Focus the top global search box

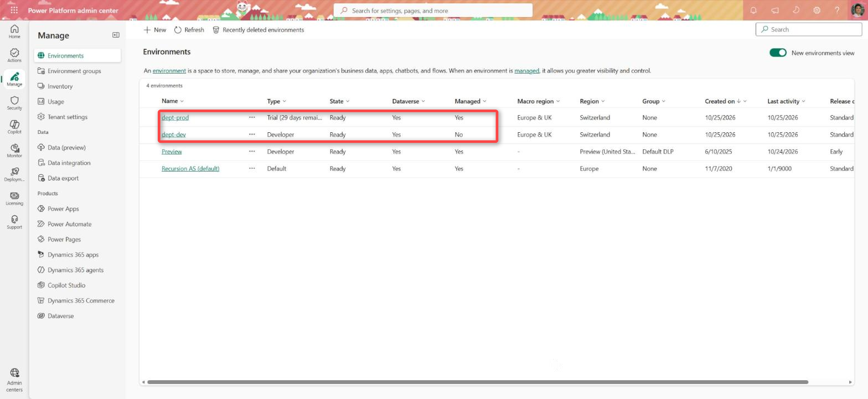tap(433, 11)
